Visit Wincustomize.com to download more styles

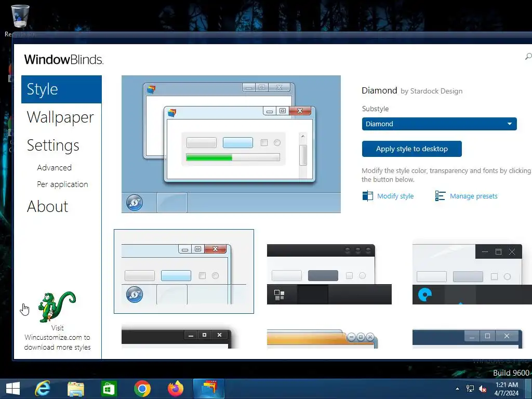(57, 338)
